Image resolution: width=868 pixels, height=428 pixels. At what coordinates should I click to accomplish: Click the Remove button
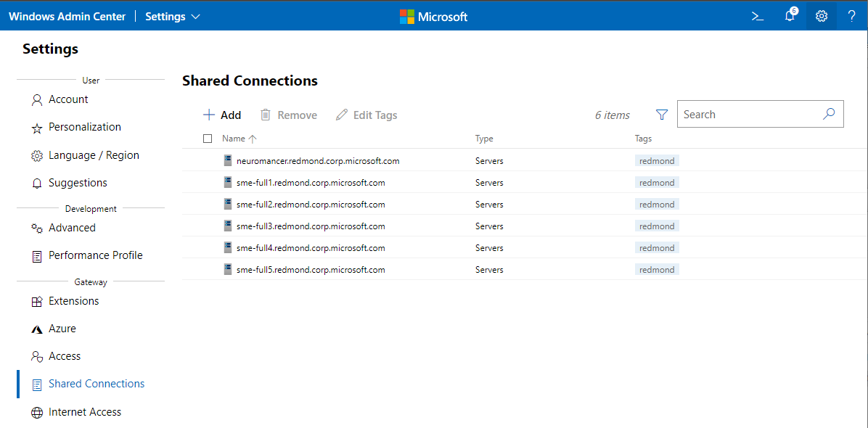tap(289, 115)
